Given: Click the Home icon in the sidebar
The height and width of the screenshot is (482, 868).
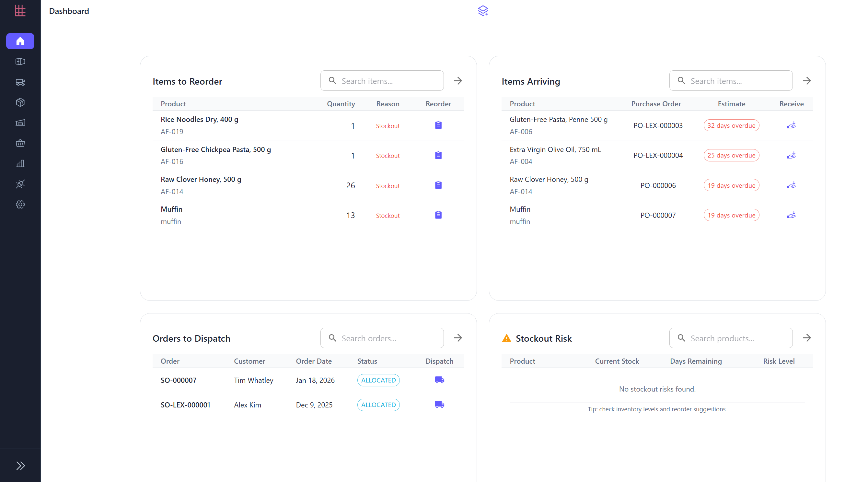Looking at the screenshot, I should [x=20, y=41].
